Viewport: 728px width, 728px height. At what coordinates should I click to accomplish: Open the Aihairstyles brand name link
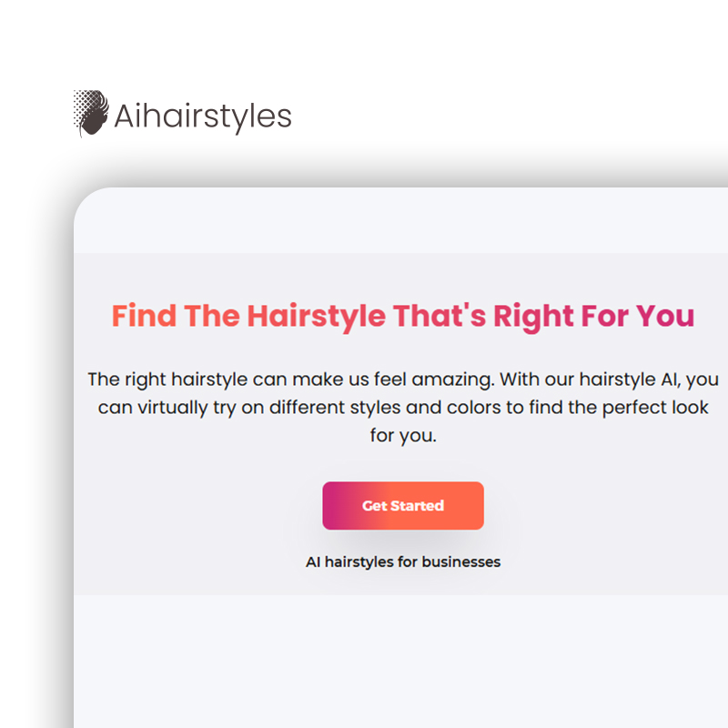[203, 116]
